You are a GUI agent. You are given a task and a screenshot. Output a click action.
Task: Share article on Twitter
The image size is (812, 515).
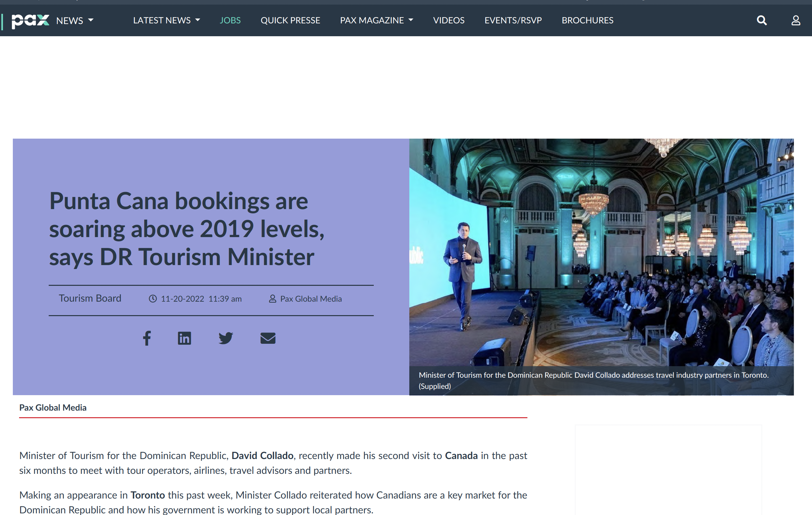click(226, 338)
